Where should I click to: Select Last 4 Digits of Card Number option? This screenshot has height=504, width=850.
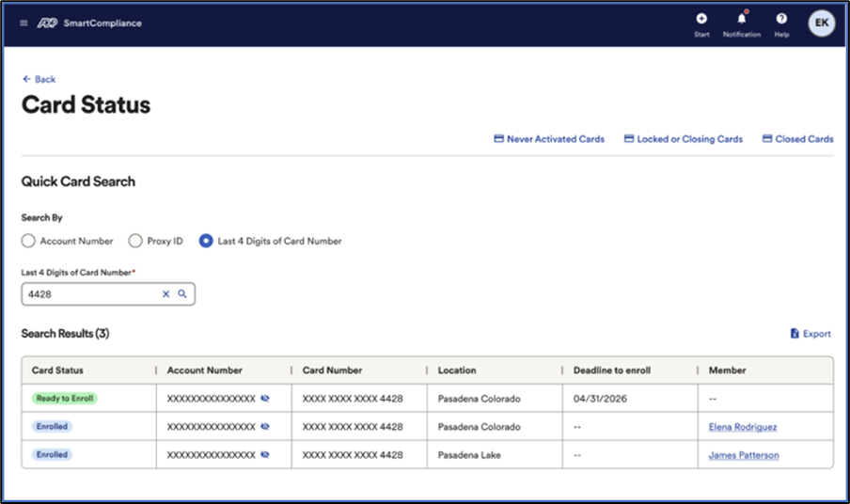click(x=206, y=241)
